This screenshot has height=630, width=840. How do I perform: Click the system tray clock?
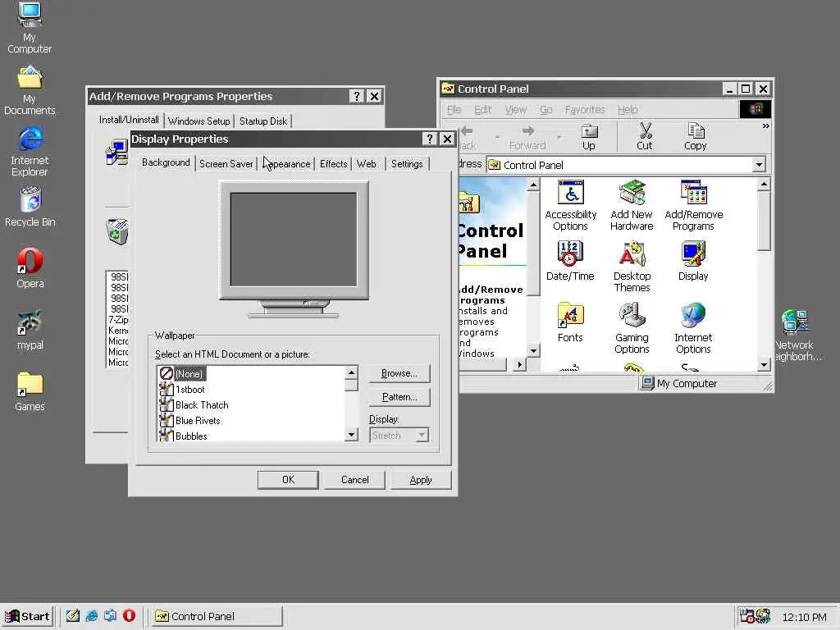(x=804, y=617)
